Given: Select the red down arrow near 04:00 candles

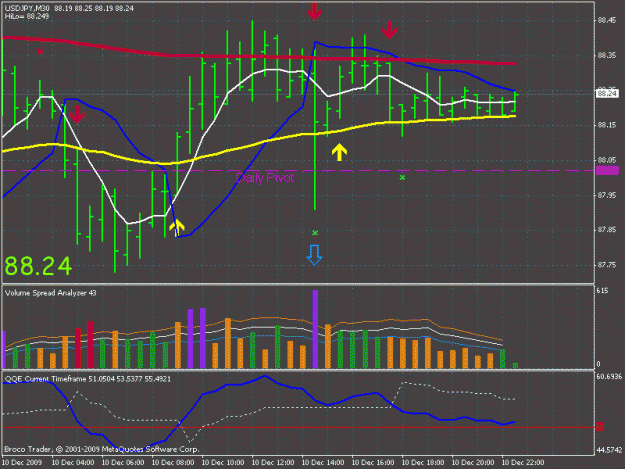Looking at the screenshot, I should 77,114.
